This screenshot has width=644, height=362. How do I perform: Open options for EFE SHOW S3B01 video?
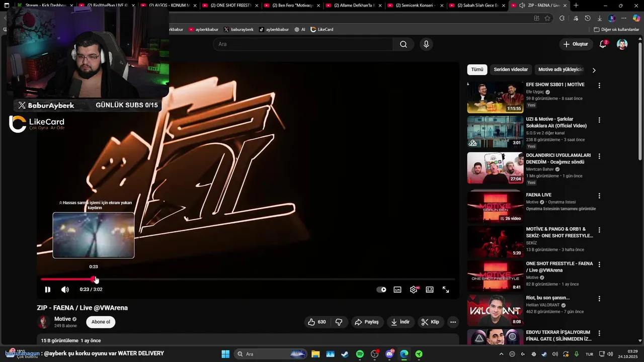click(599, 85)
